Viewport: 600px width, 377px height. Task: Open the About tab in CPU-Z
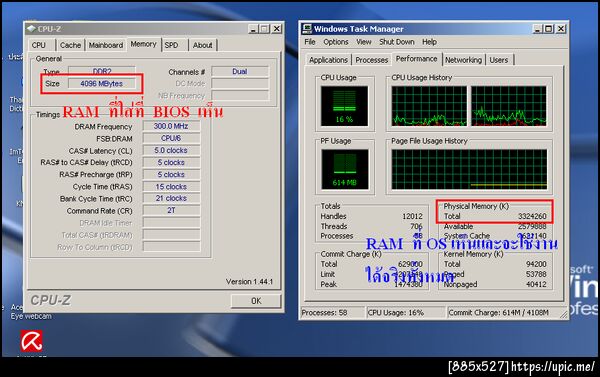[202, 45]
